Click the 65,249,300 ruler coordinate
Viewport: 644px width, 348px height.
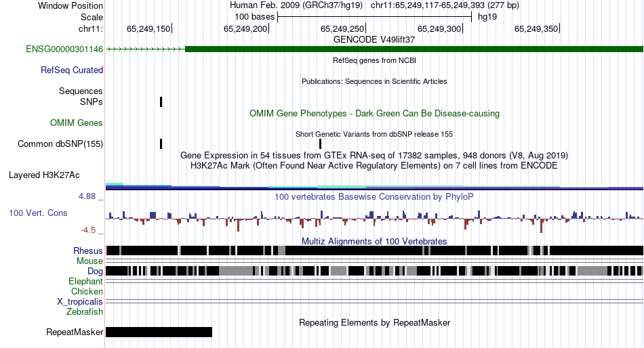(x=439, y=28)
